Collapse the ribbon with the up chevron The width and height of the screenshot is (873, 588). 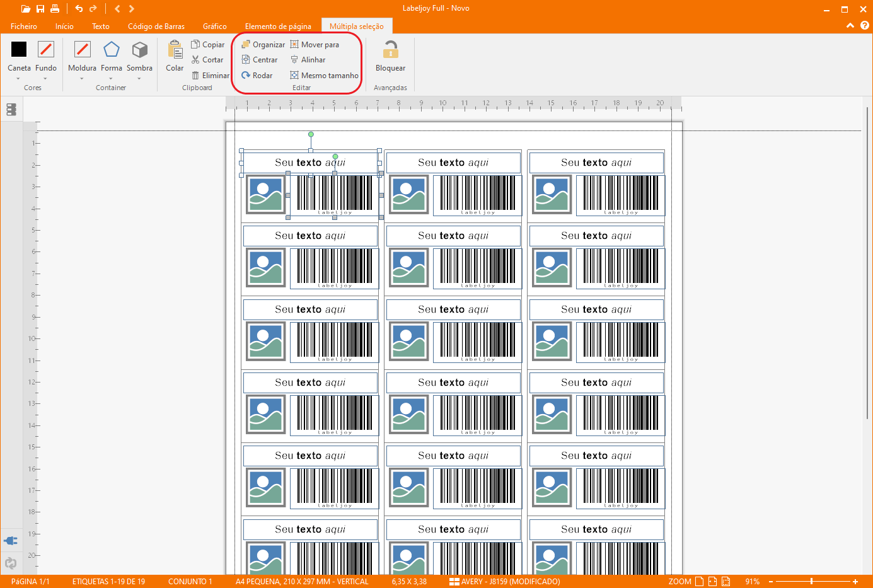(850, 26)
